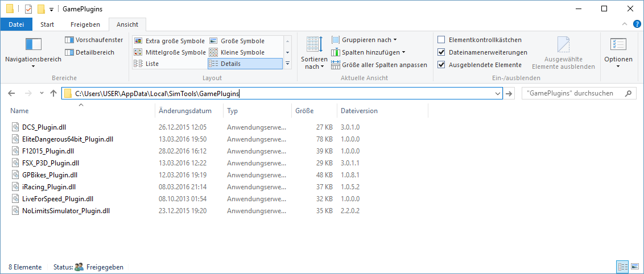Open the Gruppieren nach dropdown
644x274 pixels.
[x=364, y=40]
